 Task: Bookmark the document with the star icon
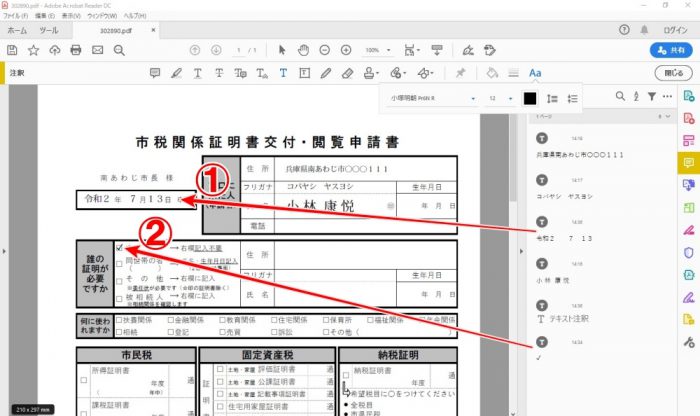(33, 50)
